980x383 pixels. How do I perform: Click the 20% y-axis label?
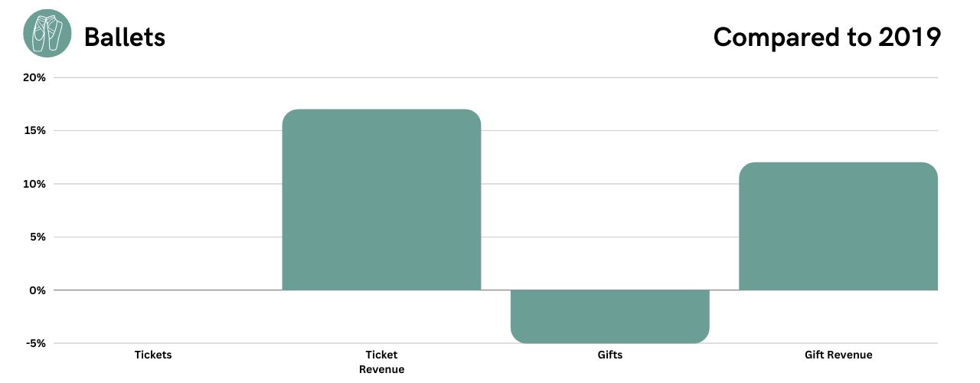tap(35, 77)
